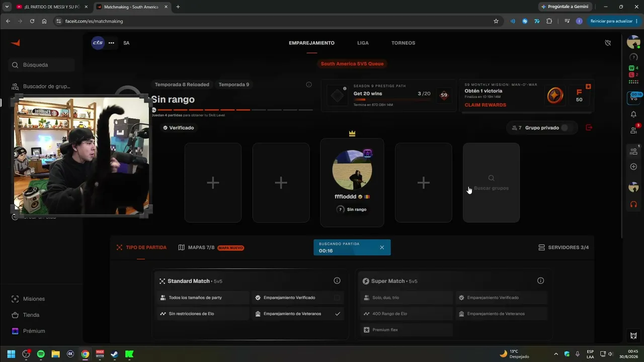The image size is (644, 362).
Task: Bookmark this page with the star icon
Action: pyautogui.click(x=496, y=21)
